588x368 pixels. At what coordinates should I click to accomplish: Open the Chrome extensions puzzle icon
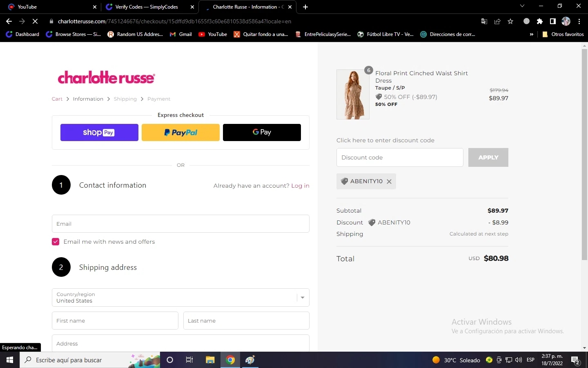(540, 21)
